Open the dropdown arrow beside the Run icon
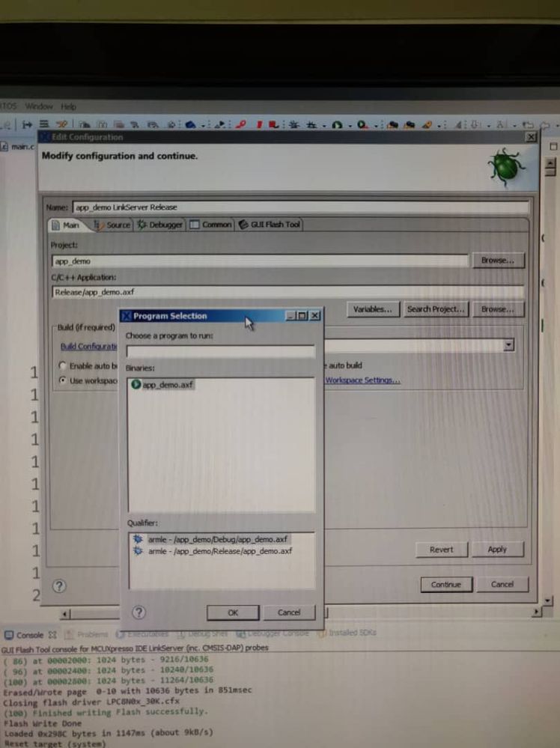 349,126
